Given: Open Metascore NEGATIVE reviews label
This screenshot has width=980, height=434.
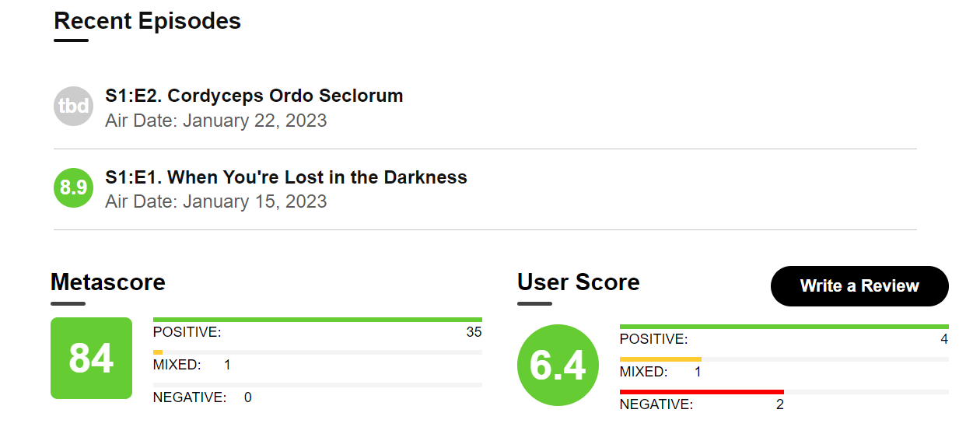Looking at the screenshot, I should (x=189, y=397).
